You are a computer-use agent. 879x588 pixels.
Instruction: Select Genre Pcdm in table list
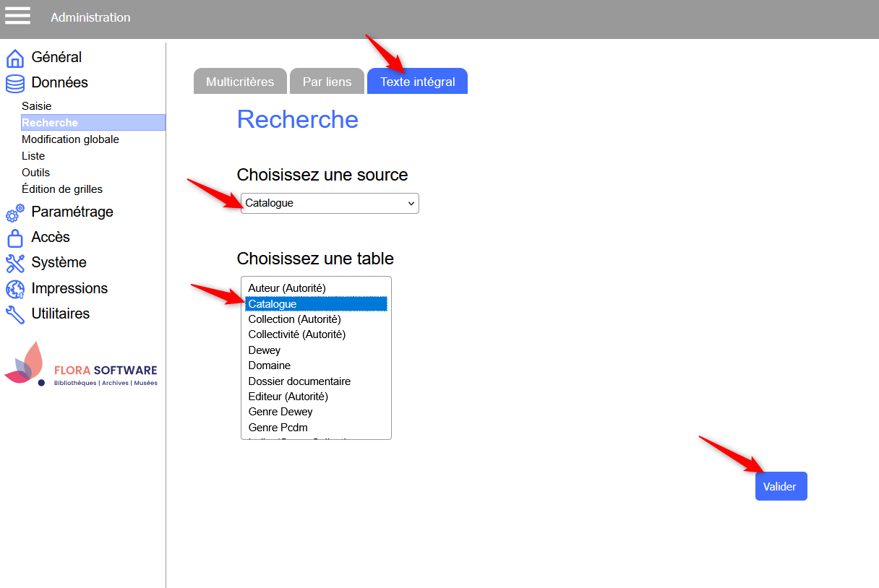(316, 428)
